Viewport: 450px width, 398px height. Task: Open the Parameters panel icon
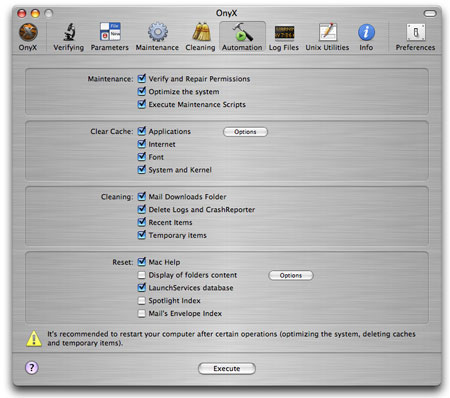pyautogui.click(x=110, y=32)
